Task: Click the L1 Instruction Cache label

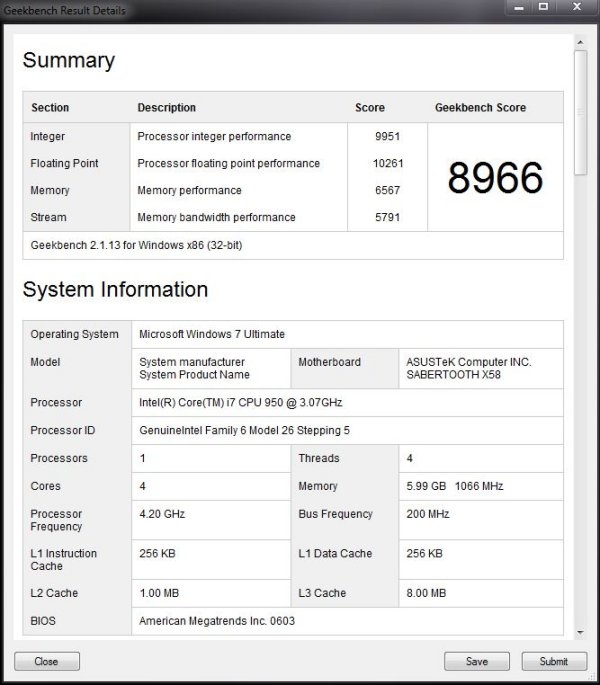Action: [63, 560]
